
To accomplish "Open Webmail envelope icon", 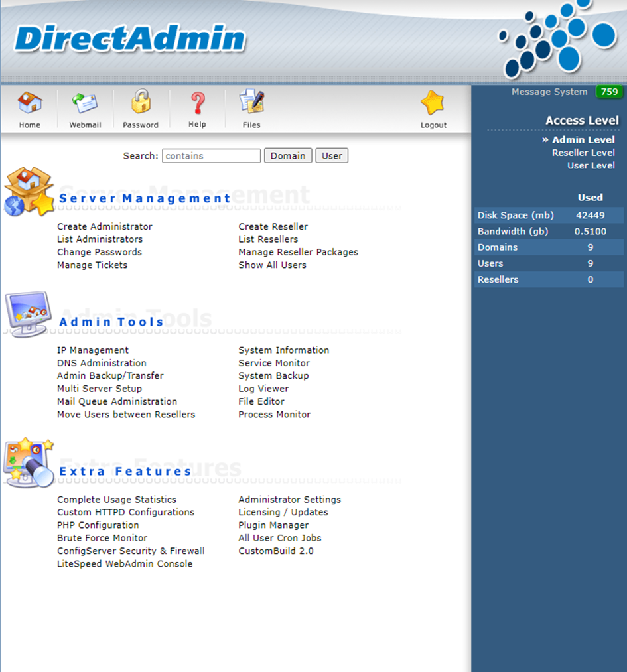I will tap(85, 103).
